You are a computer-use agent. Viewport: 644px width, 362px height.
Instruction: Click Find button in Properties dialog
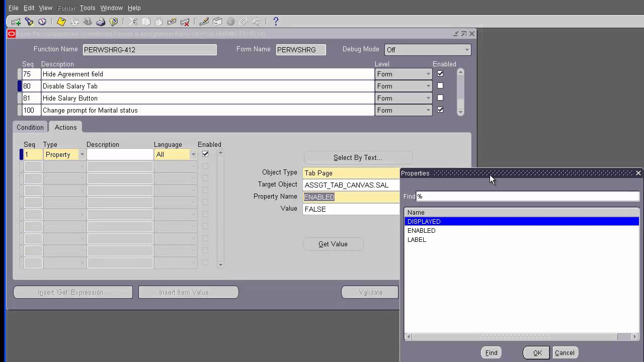(x=492, y=352)
